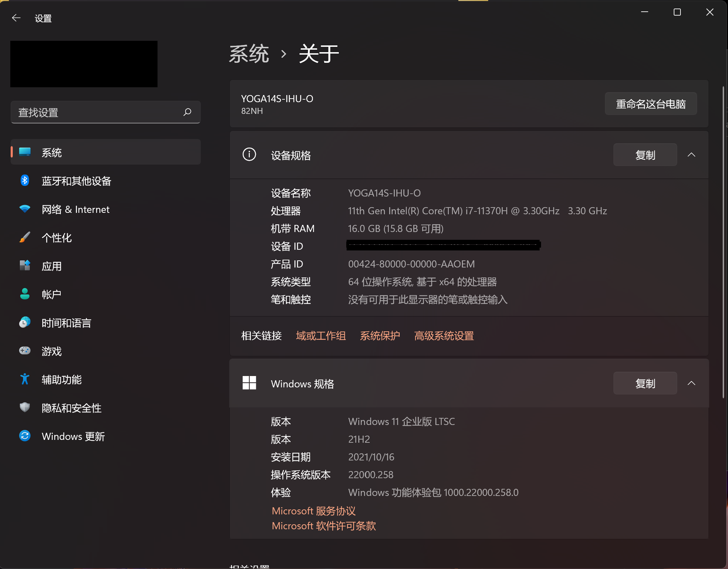Collapse the 设备规格 section chevron
Viewport: 728px width, 569px height.
tap(691, 155)
